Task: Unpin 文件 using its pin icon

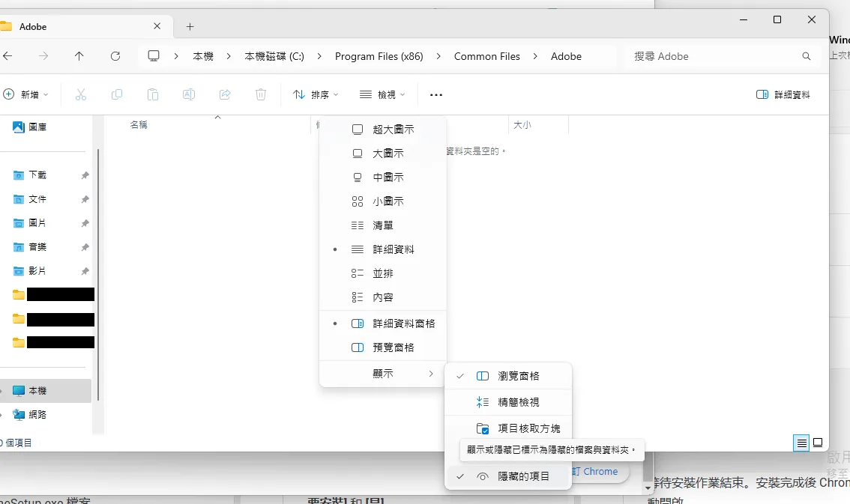Action: [85, 199]
